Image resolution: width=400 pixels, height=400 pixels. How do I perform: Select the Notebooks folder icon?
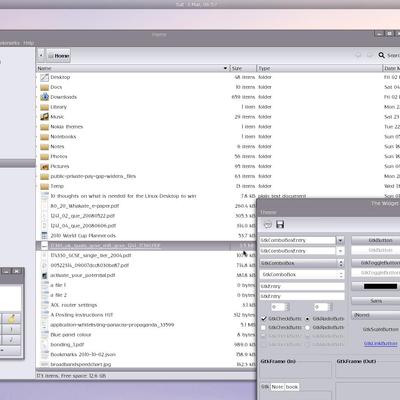(44, 137)
